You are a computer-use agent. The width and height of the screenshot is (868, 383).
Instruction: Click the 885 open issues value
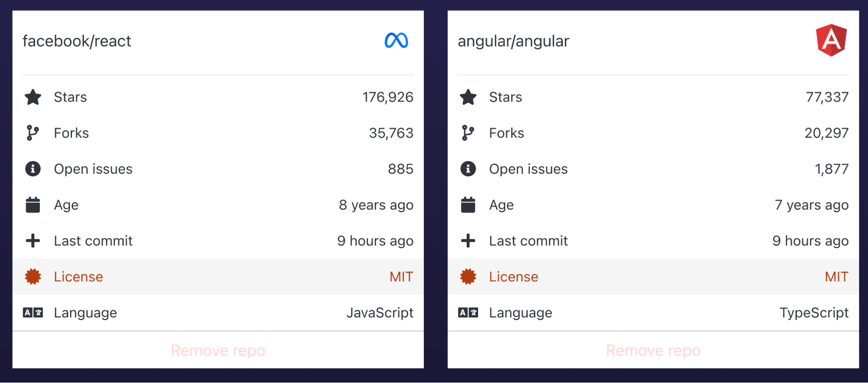tap(401, 169)
